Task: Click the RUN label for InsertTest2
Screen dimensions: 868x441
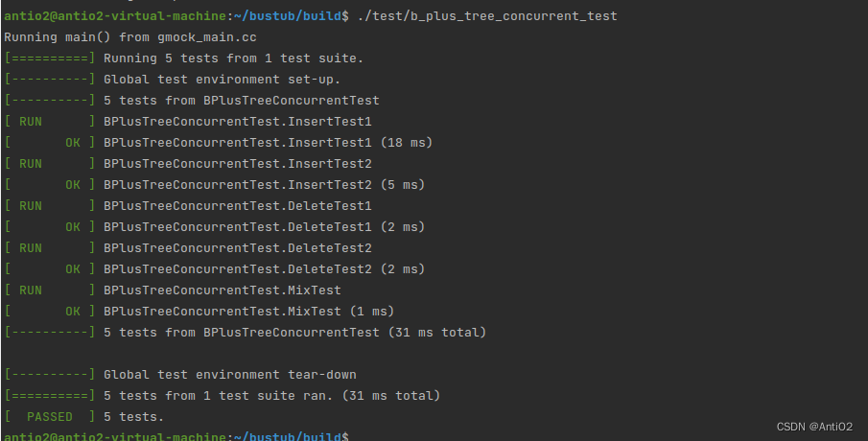Action: [x=31, y=164]
